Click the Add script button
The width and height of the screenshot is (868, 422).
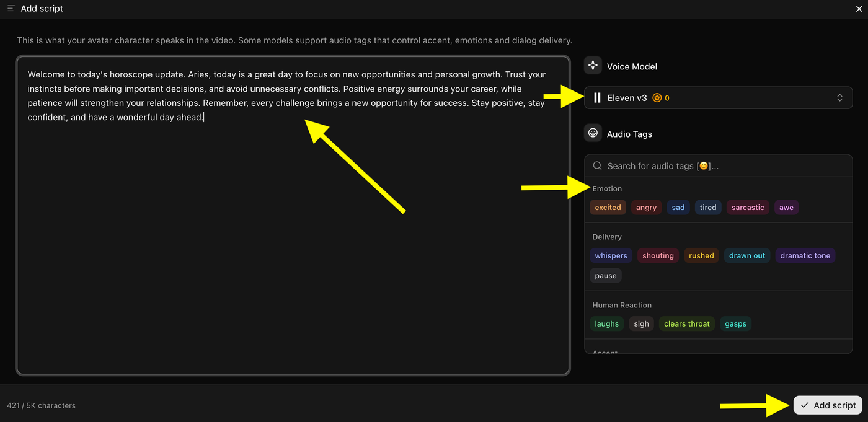828,405
